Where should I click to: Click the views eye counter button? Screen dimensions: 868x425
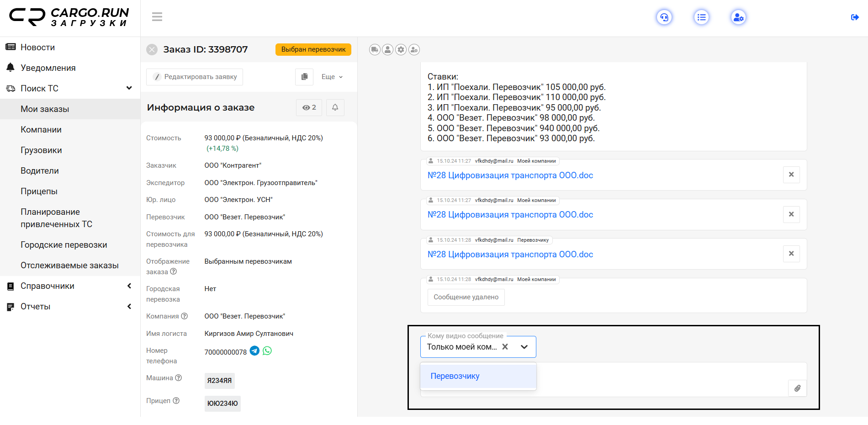[x=309, y=107]
